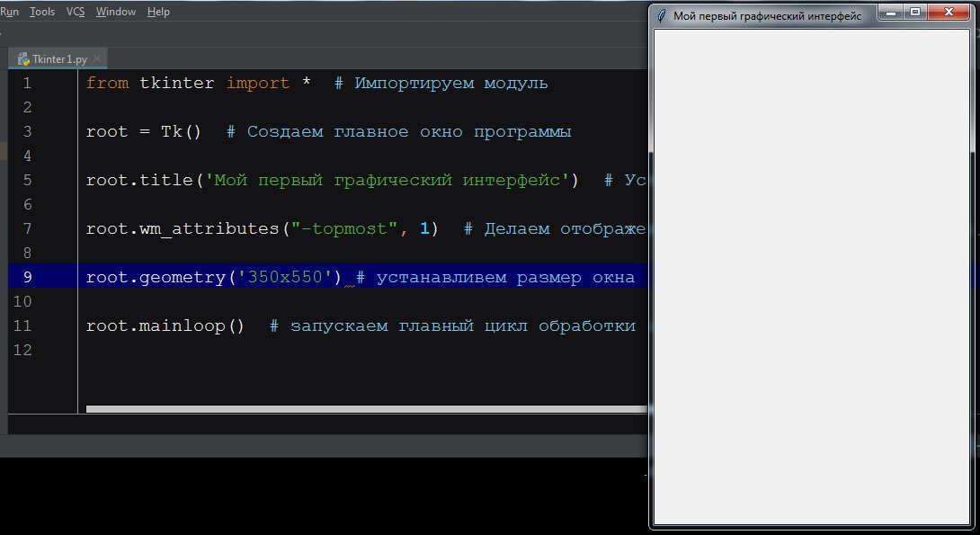
Task: Open the Tools menu
Action: 42,12
